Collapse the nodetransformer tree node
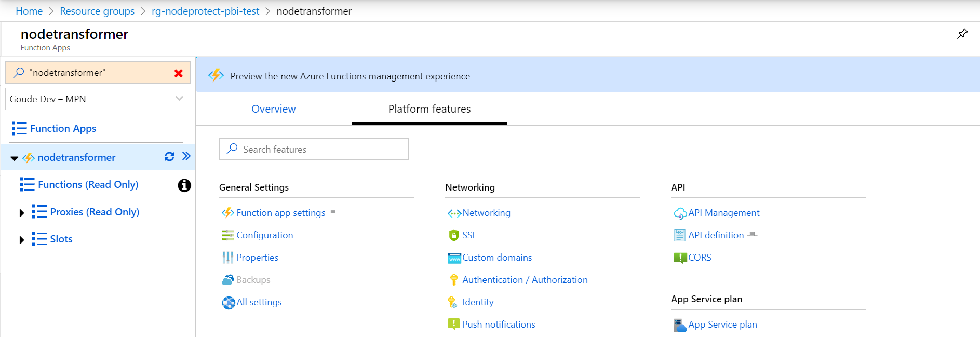 click(x=15, y=158)
